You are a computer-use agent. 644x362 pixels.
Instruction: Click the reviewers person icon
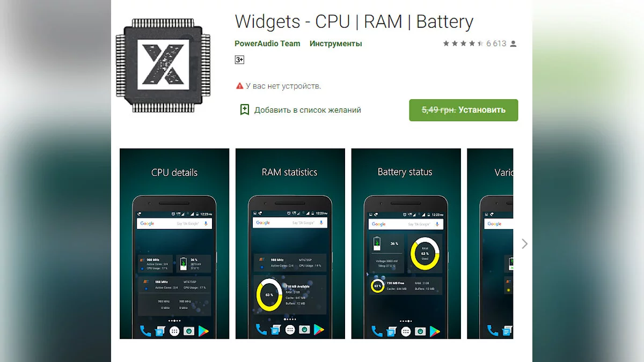pos(513,43)
